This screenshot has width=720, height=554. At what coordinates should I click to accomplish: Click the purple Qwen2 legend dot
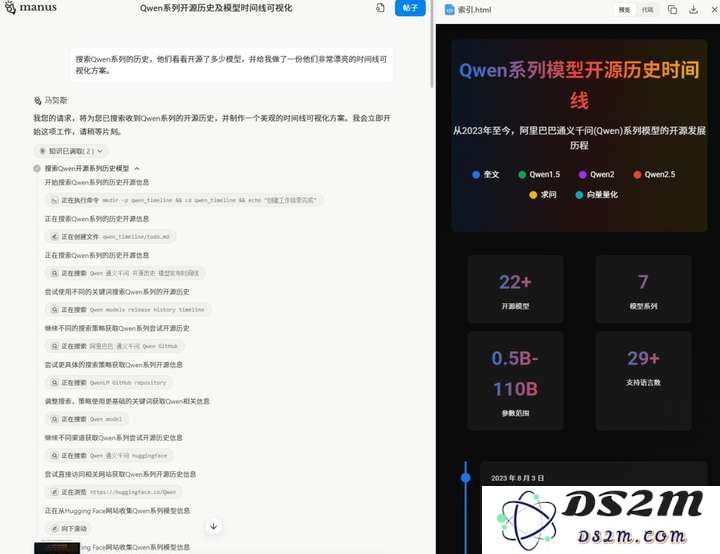pos(582,175)
